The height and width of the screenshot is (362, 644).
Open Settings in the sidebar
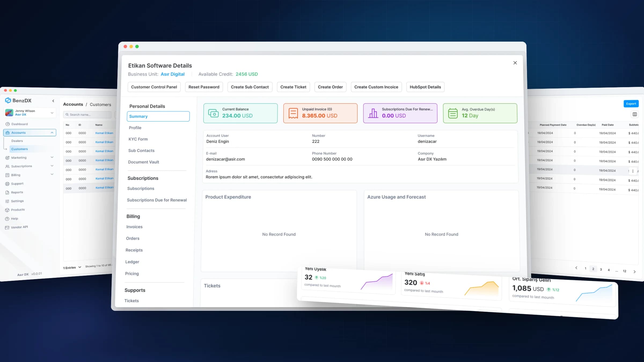tap(14, 201)
